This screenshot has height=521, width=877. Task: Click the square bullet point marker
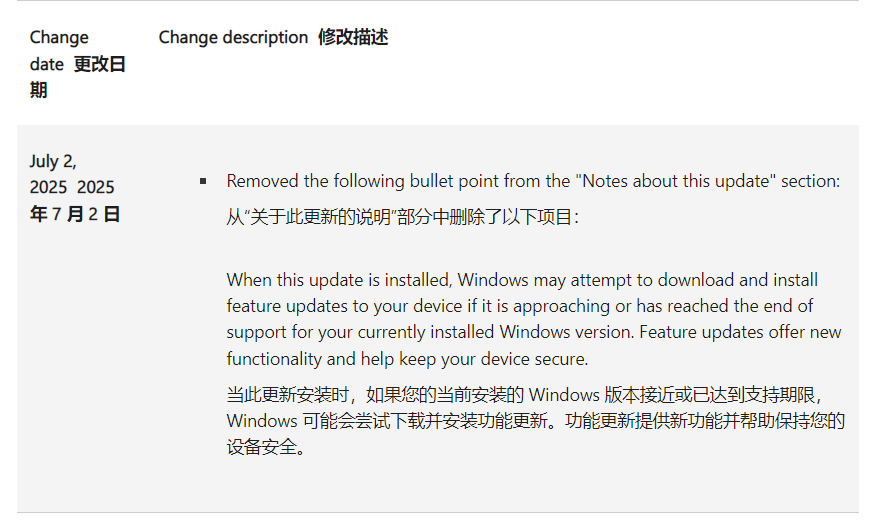click(203, 181)
